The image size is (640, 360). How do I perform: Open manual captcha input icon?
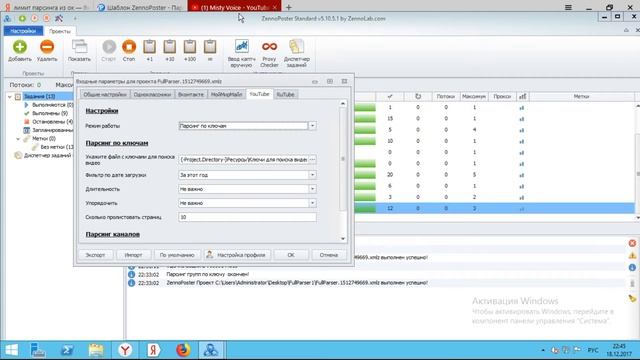point(242,47)
